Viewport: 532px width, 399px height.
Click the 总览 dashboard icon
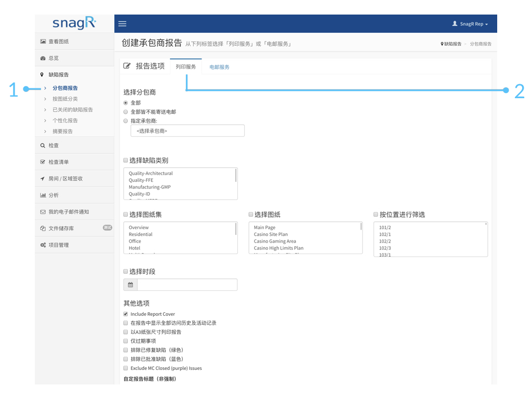(43, 58)
